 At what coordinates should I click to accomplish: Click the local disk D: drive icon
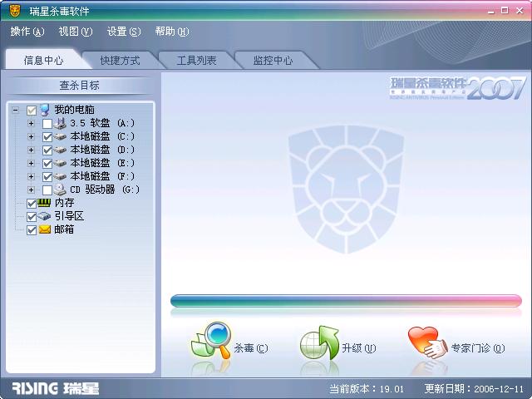tap(60, 150)
